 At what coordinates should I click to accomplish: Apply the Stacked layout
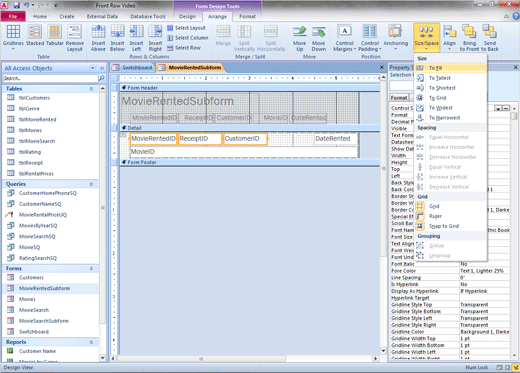pyautogui.click(x=35, y=35)
